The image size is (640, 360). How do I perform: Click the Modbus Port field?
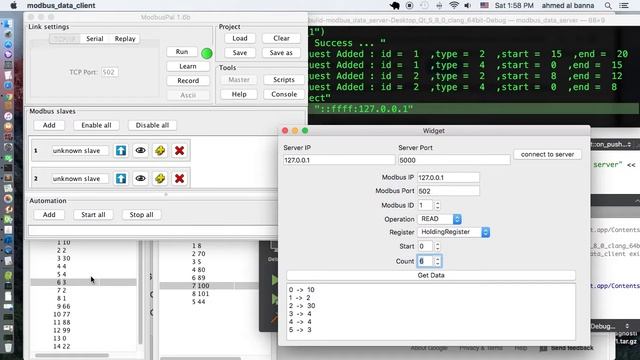(448, 191)
